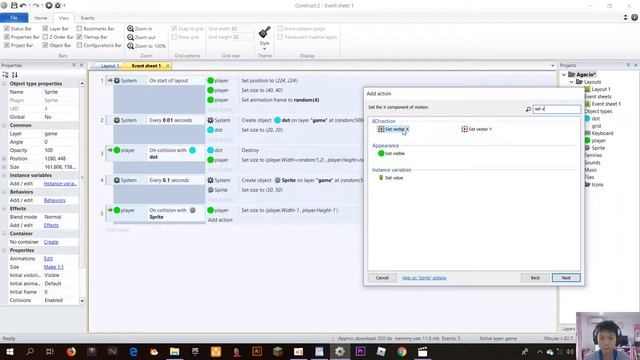Click the Undo arrow in title bar
Viewport: 640px width, 360px height.
tap(23, 5)
